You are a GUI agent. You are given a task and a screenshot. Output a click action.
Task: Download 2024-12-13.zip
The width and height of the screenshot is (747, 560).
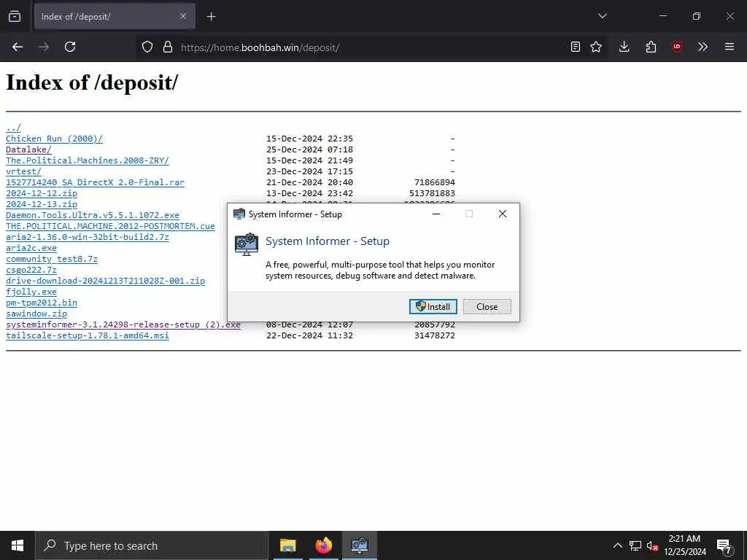tap(42, 204)
